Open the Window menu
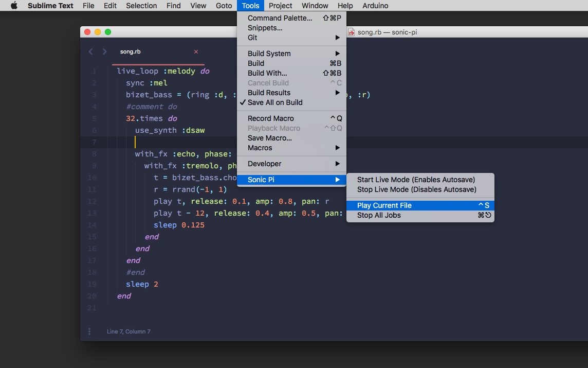Screen dimensions: 588x368 pyautogui.click(x=315, y=6)
